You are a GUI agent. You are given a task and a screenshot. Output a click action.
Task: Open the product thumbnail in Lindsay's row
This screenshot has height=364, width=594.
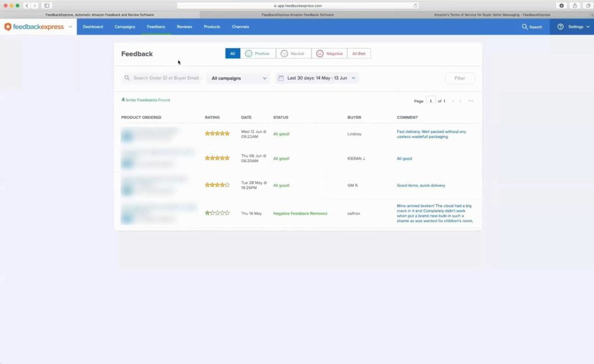point(127,136)
